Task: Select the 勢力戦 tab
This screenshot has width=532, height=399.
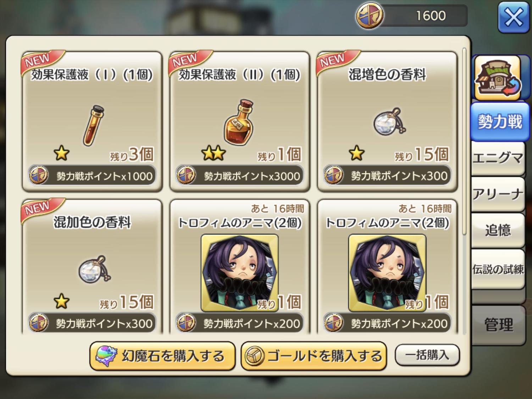Action: point(499,122)
